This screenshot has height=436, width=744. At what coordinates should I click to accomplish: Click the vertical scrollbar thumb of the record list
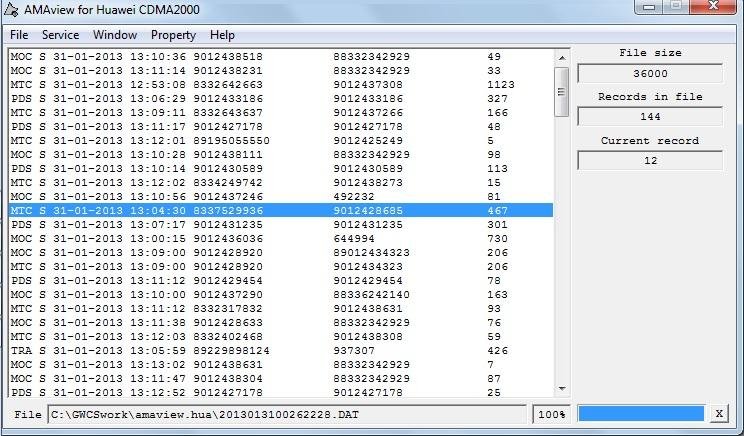(x=562, y=92)
